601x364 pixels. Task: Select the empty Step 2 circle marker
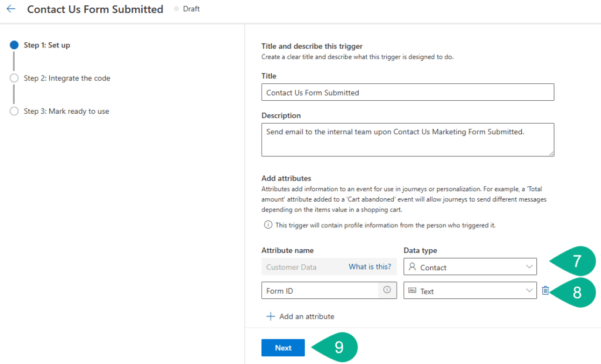(14, 79)
